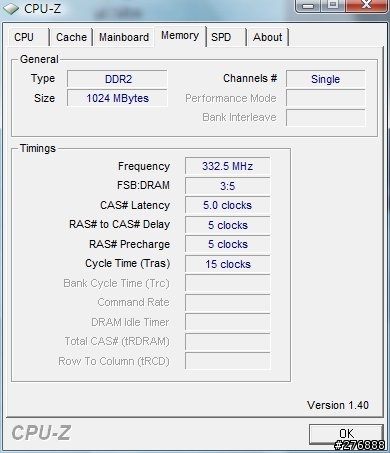Click the Command Rate label
390x453 pixels.
click(x=133, y=302)
